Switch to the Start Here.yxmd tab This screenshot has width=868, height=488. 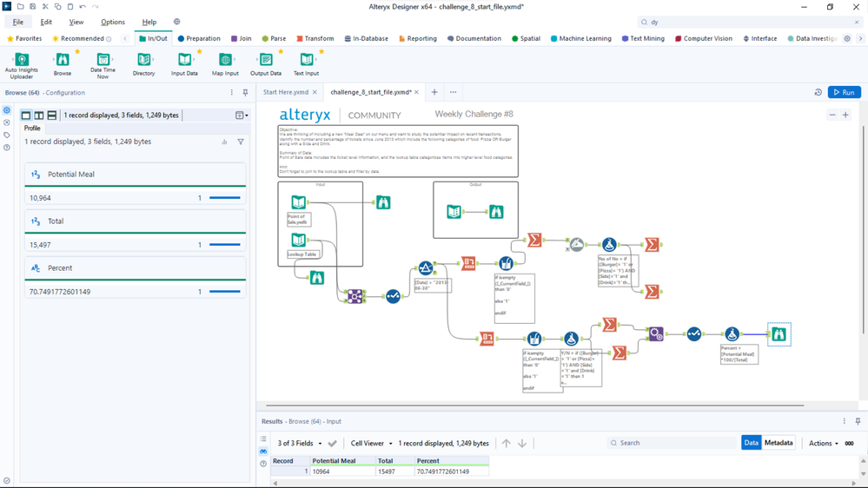(286, 92)
